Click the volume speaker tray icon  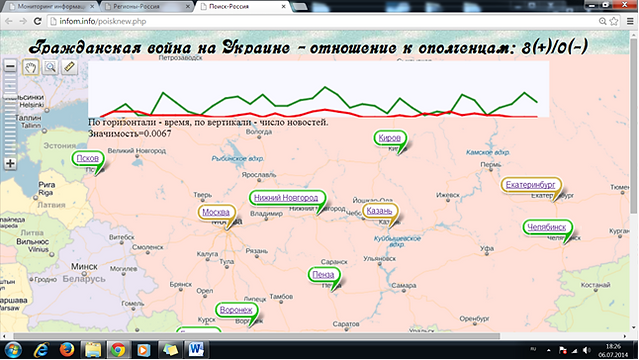tap(587, 350)
